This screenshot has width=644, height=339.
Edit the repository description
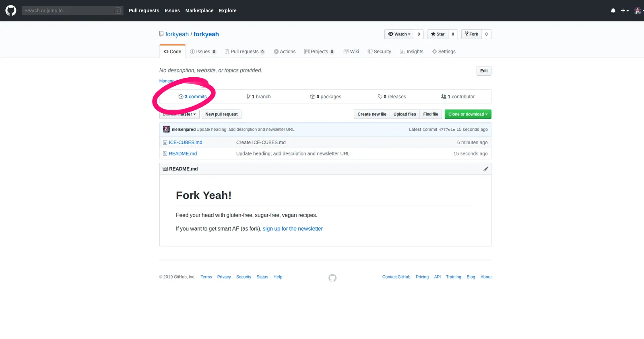point(484,71)
